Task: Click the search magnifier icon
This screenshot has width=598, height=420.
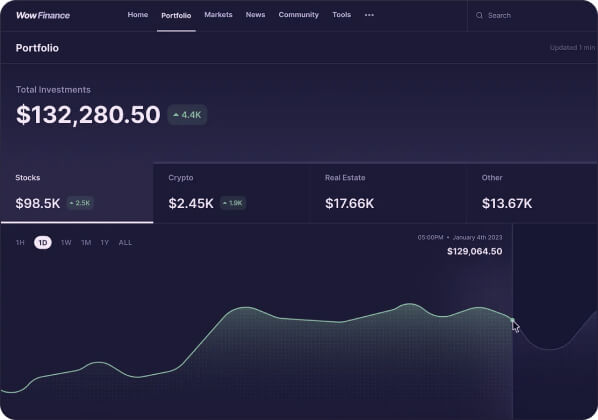Action: (479, 15)
